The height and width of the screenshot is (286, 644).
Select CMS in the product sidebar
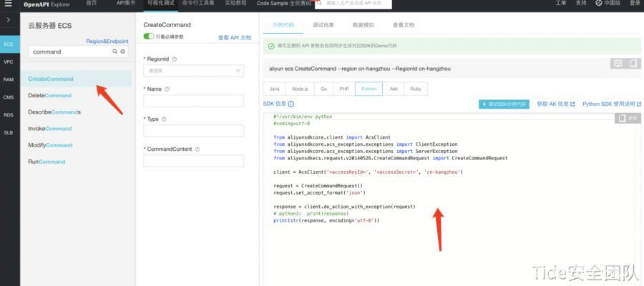coord(9,97)
